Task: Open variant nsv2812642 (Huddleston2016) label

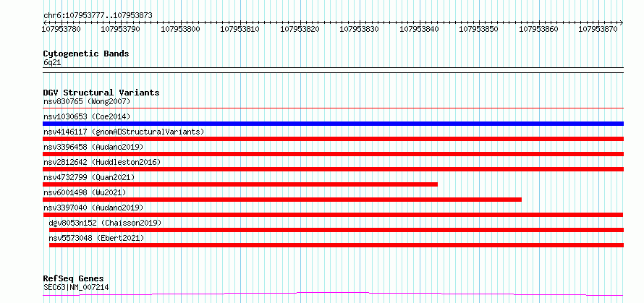Action: [102, 162]
